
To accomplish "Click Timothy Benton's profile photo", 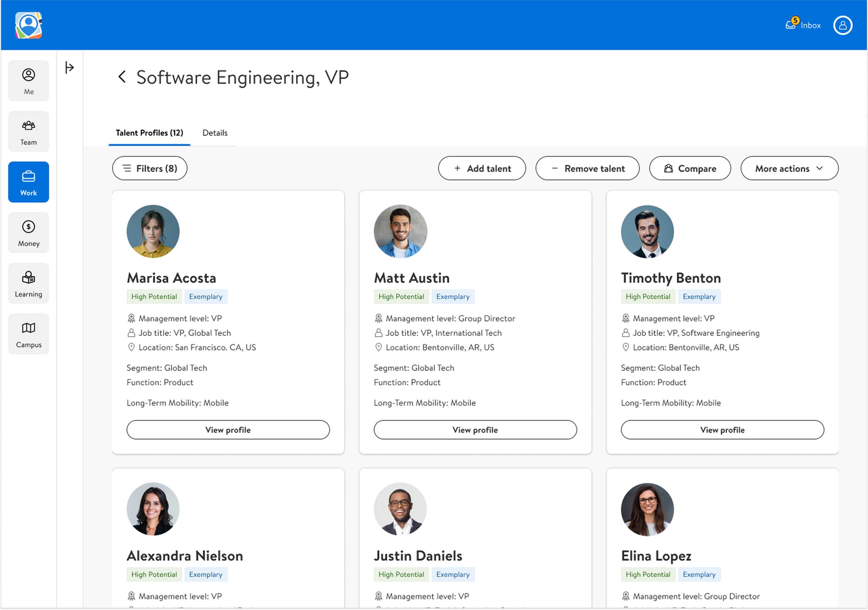I will [647, 232].
